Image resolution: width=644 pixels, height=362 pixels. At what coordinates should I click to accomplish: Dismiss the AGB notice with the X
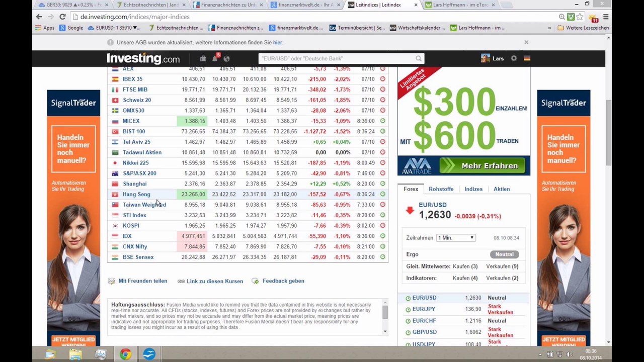click(526, 42)
